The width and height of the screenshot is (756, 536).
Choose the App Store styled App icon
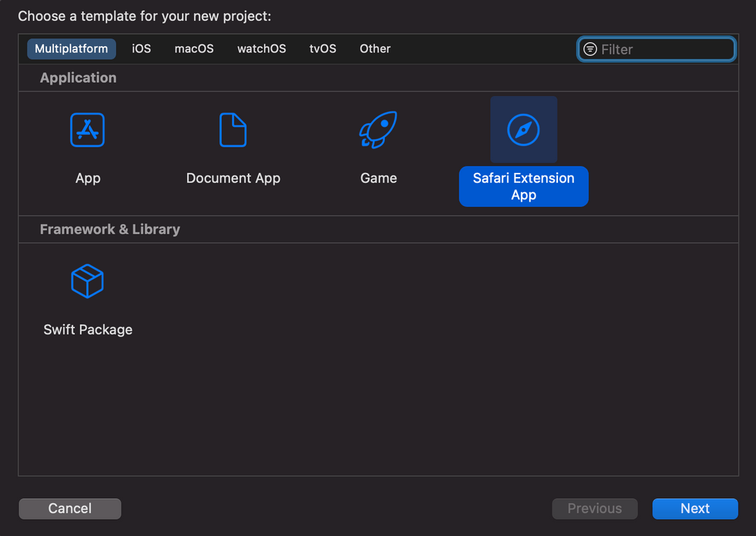point(87,129)
